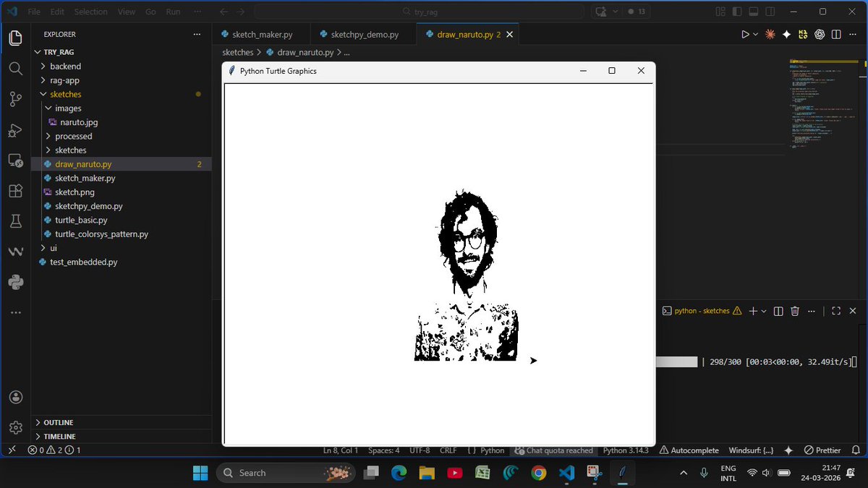Open the Source Control view

click(x=15, y=99)
